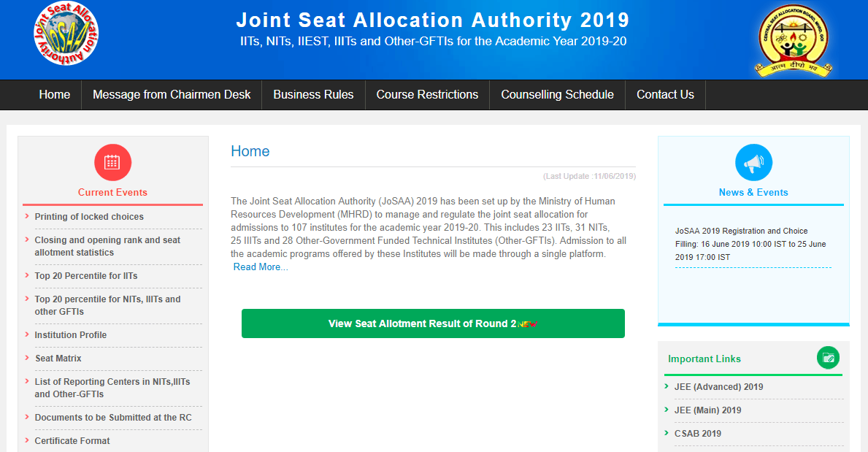The width and height of the screenshot is (868, 452).
Task: Open the Business Rules menu
Action: point(313,95)
